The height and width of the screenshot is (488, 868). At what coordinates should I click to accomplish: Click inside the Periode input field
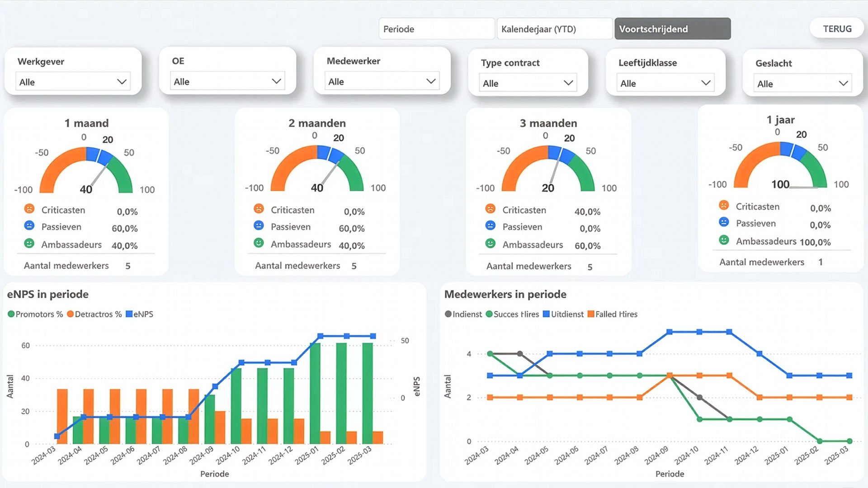436,28
